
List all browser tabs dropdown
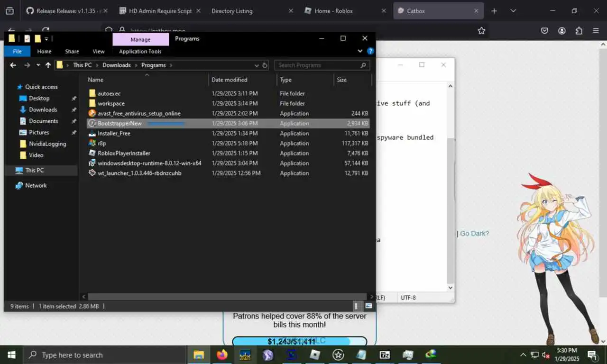pyautogui.click(x=513, y=11)
